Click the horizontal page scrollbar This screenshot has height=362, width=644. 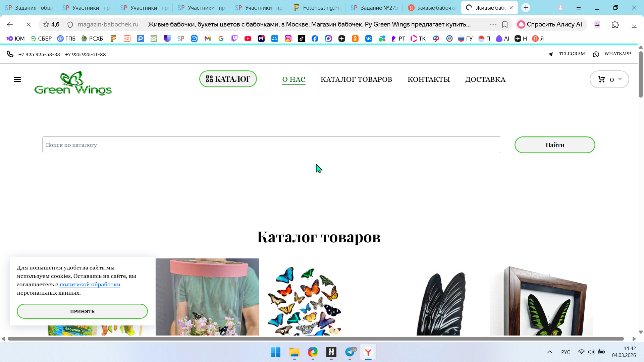pyautogui.click(x=315, y=339)
